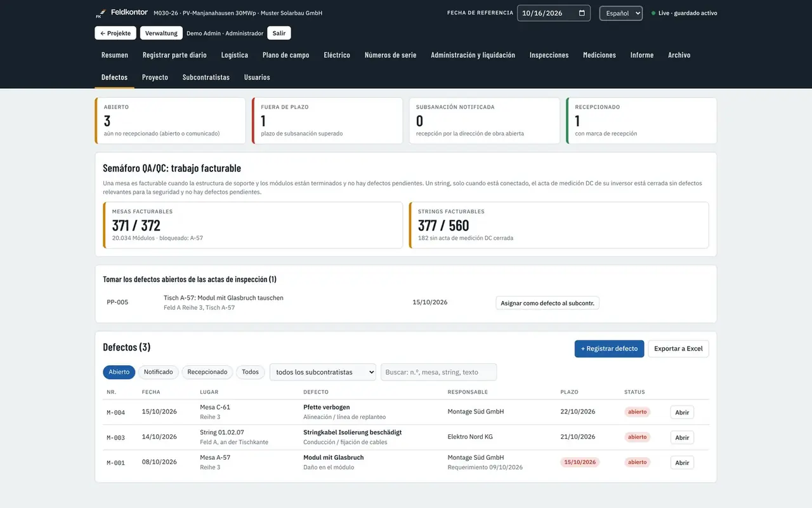Click the 'abierto' status badge for M-003
This screenshot has width=812, height=508.
[x=638, y=437]
